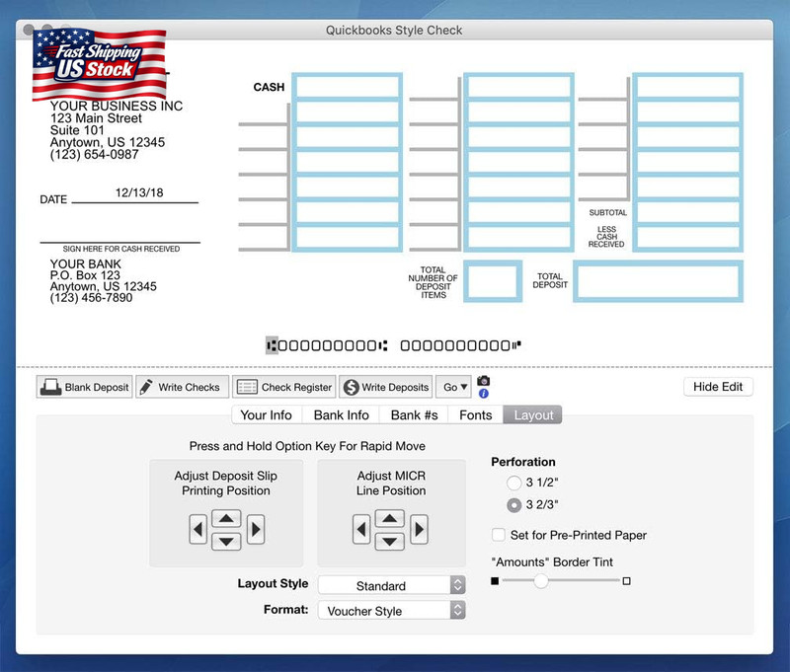Click the camera snapshot icon
Screen dimensions: 790x672
tap(483, 381)
